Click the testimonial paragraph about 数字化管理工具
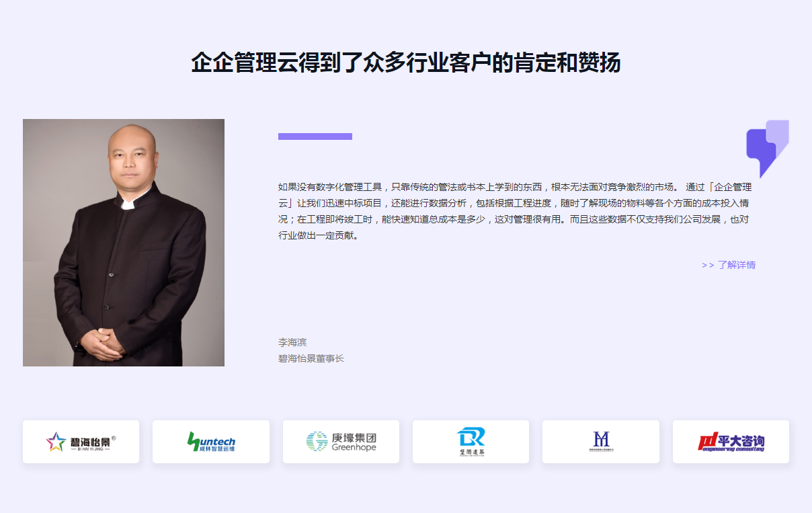Viewport: 812px width, 513px height. [x=515, y=211]
